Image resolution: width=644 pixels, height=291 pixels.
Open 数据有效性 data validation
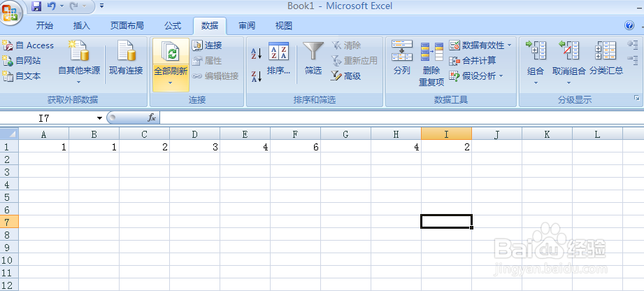click(x=476, y=45)
